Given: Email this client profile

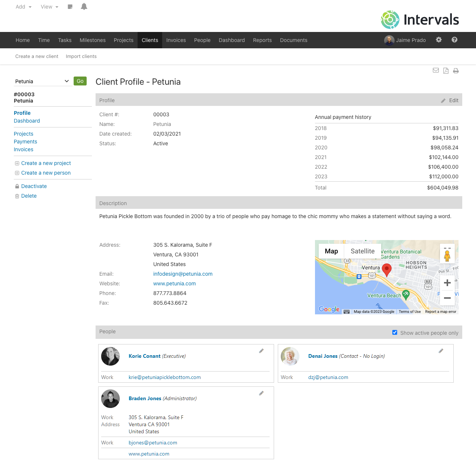Looking at the screenshot, I should coord(436,70).
